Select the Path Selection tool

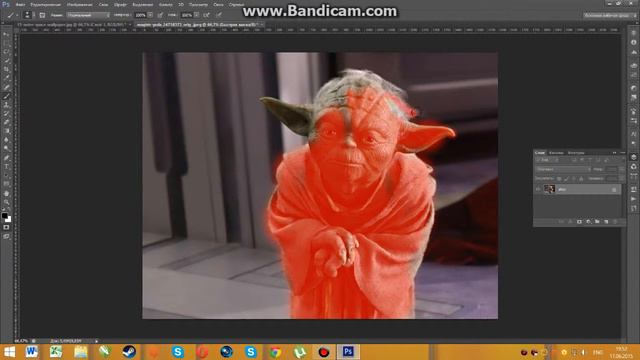[6, 176]
